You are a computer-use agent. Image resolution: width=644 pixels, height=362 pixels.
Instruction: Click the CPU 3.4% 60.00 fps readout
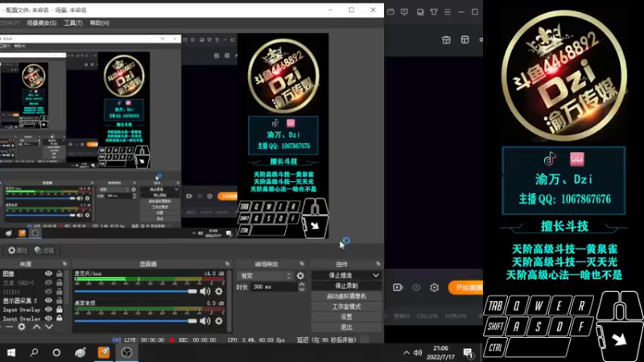[256, 339]
